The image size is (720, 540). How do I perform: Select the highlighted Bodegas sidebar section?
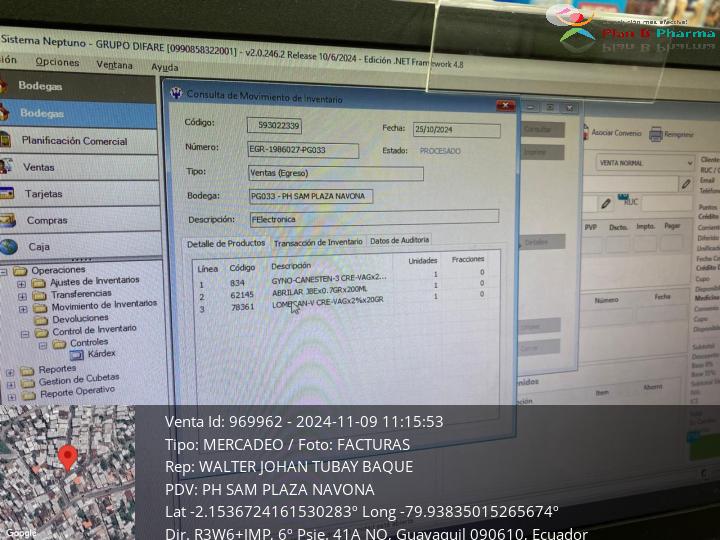(x=78, y=114)
